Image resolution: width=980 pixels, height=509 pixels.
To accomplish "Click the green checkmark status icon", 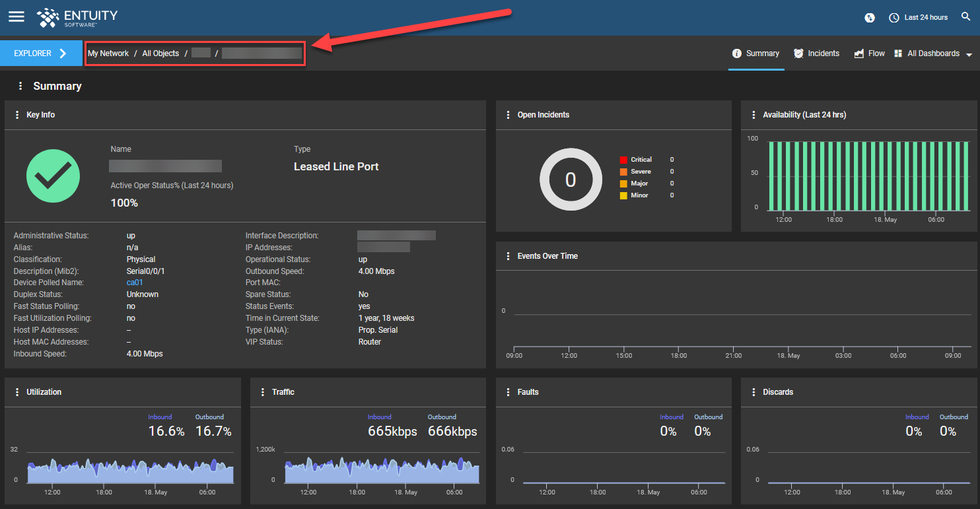I will click(53, 176).
